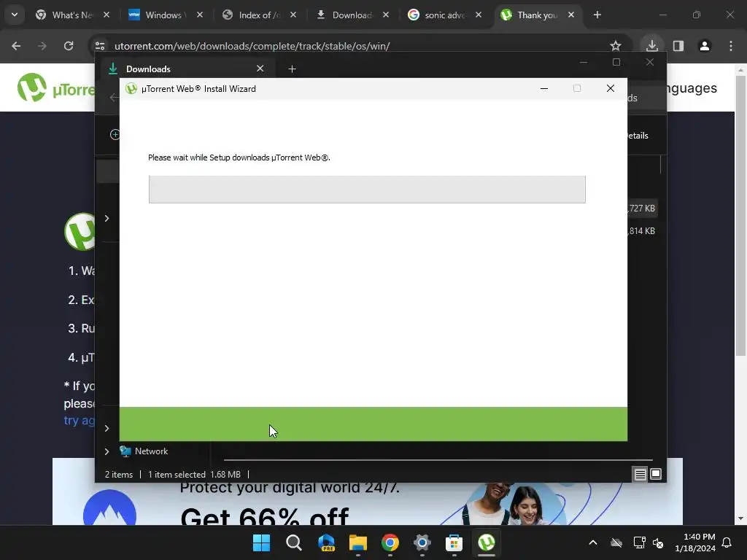Viewport: 747px width, 560px height.
Task: Open Chrome three-dot menu
Action: pyautogui.click(x=731, y=46)
